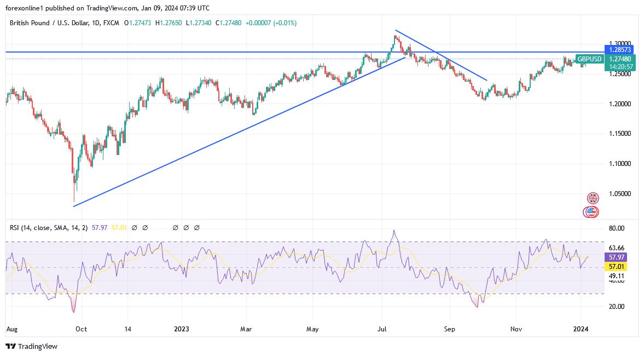
Task: Click the TradingView logo in bottom-left corner
Action: pyautogui.click(x=30, y=346)
